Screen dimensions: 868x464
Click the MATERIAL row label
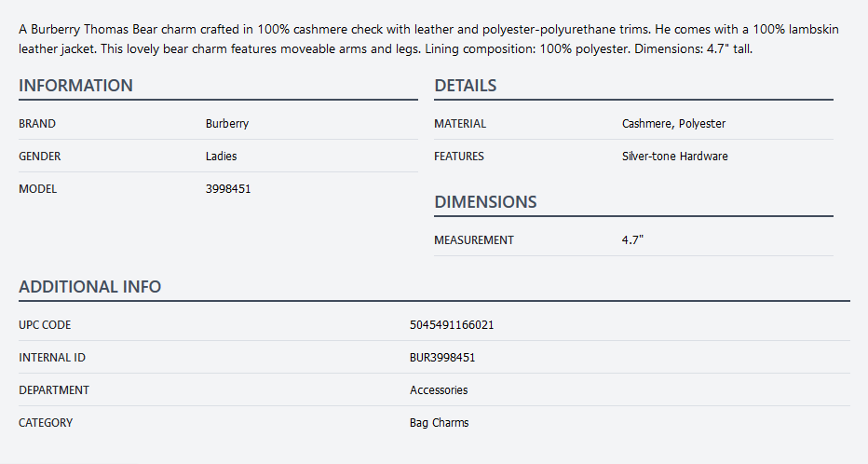[460, 123]
